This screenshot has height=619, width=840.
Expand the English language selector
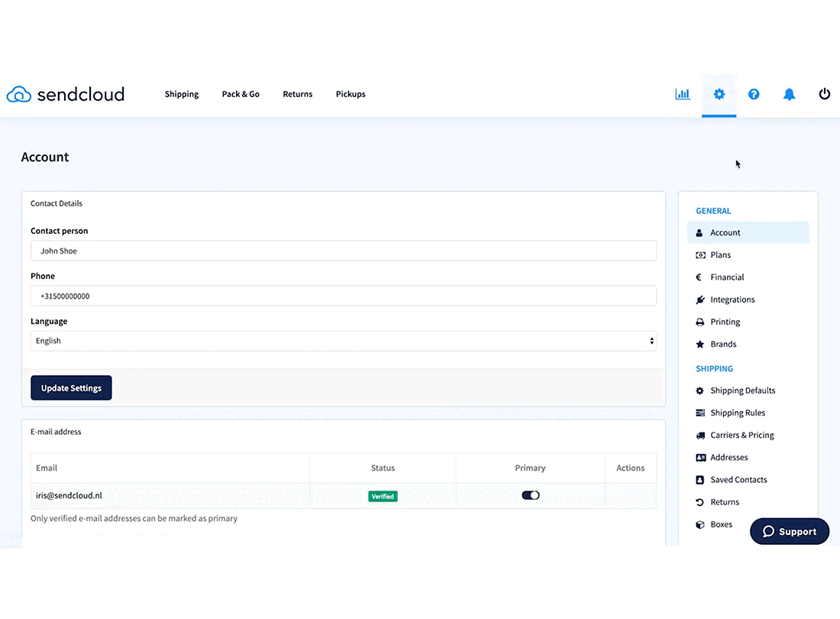coord(344,340)
